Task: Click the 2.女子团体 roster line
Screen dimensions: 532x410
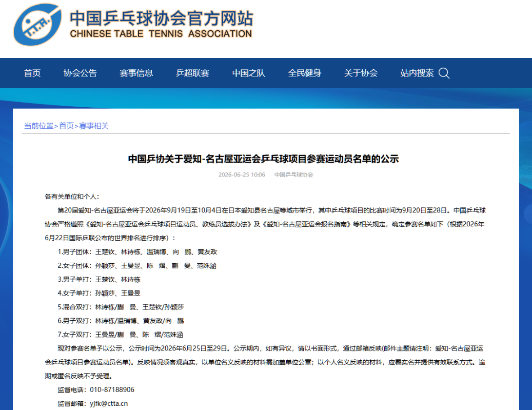Action: tap(137, 266)
